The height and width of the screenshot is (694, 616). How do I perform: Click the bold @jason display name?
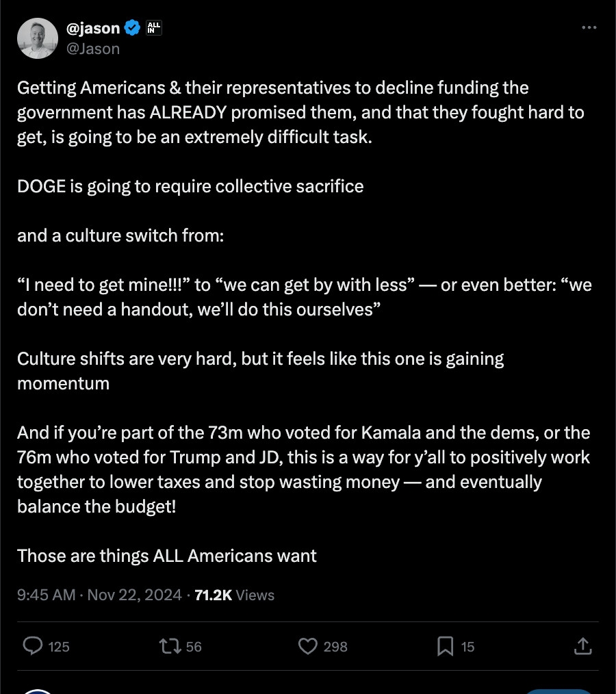pos(93,28)
